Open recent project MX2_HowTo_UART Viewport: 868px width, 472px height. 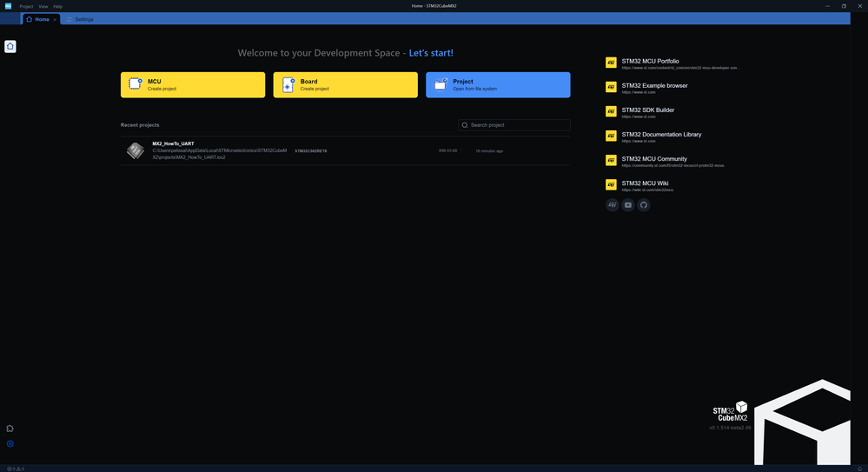346,150
